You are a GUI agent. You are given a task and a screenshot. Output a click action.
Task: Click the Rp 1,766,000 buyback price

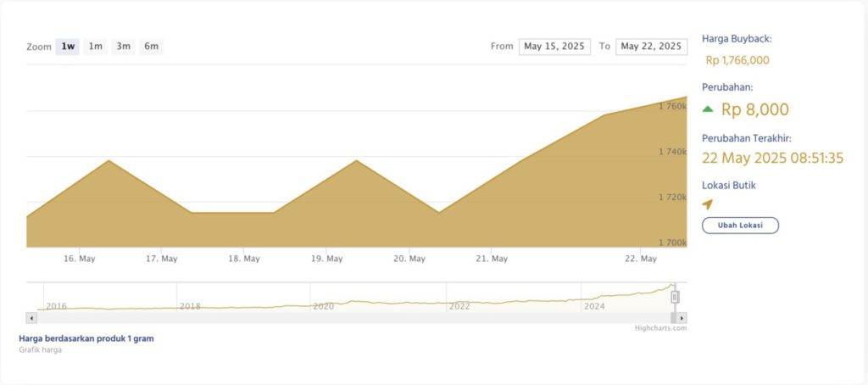pyautogui.click(x=737, y=60)
